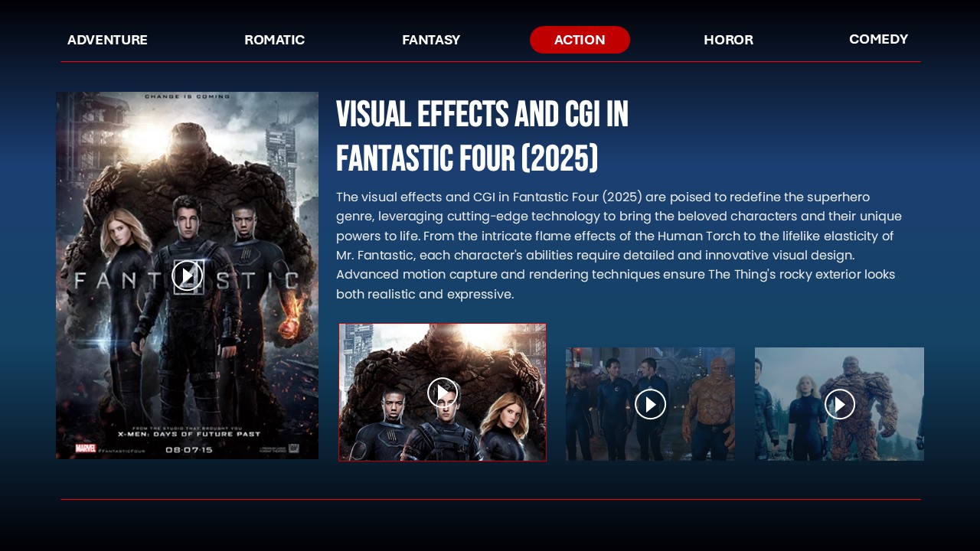Viewport: 980px width, 551px height.
Task: Click the Visual Effects and CGI headline
Action: (482, 136)
